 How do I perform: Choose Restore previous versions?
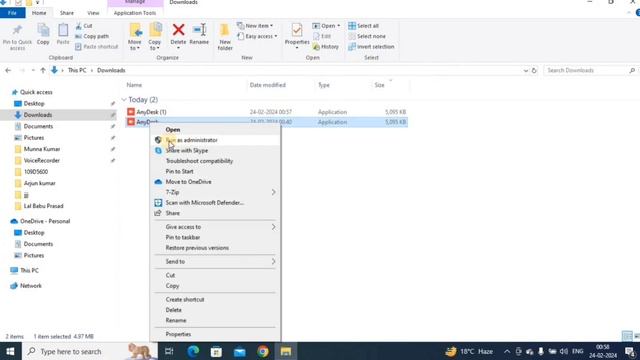click(216, 248)
